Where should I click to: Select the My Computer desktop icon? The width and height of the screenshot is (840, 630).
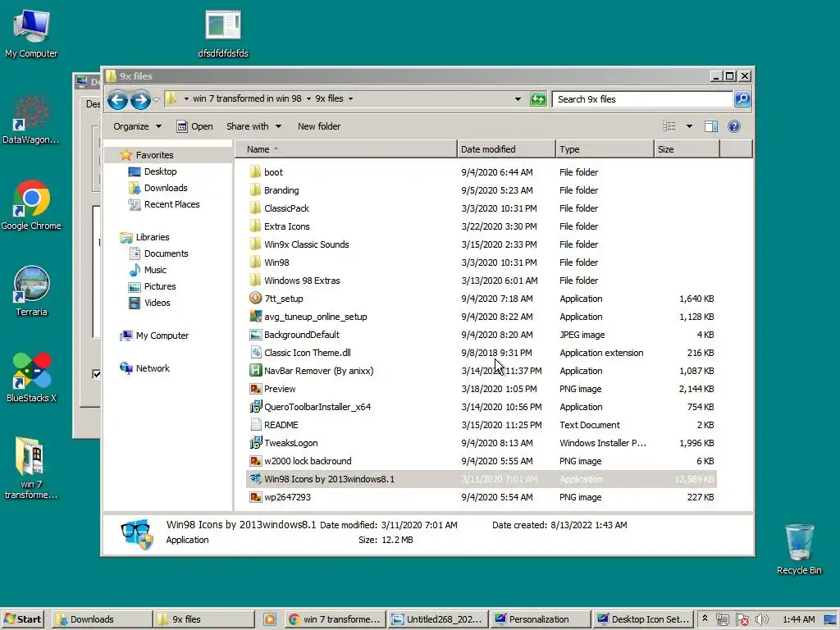pyautogui.click(x=31, y=34)
